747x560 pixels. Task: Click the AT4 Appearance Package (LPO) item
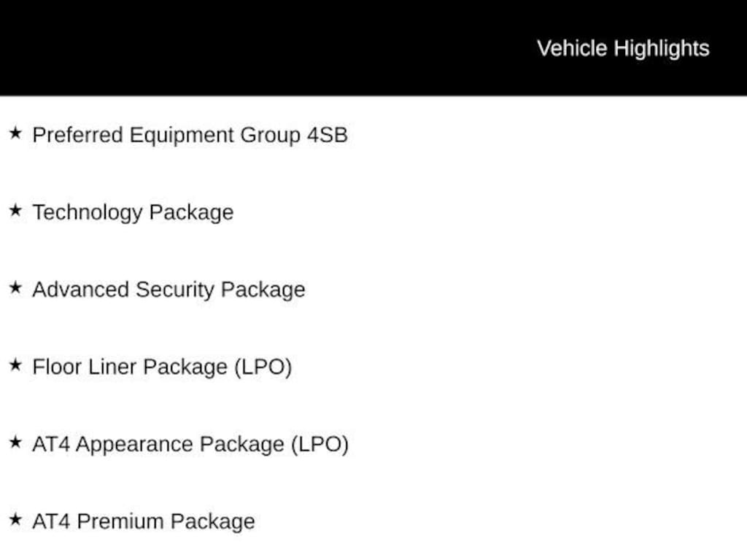tap(190, 444)
